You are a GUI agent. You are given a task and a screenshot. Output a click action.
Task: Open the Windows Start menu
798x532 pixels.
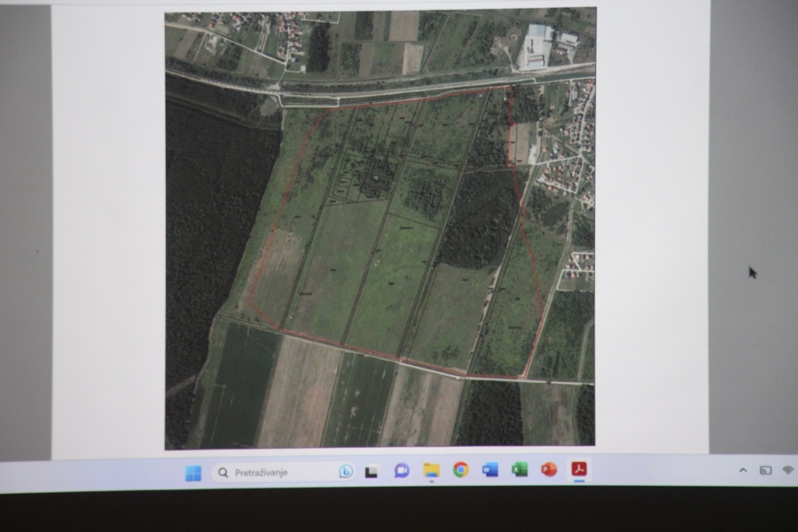click(193, 473)
